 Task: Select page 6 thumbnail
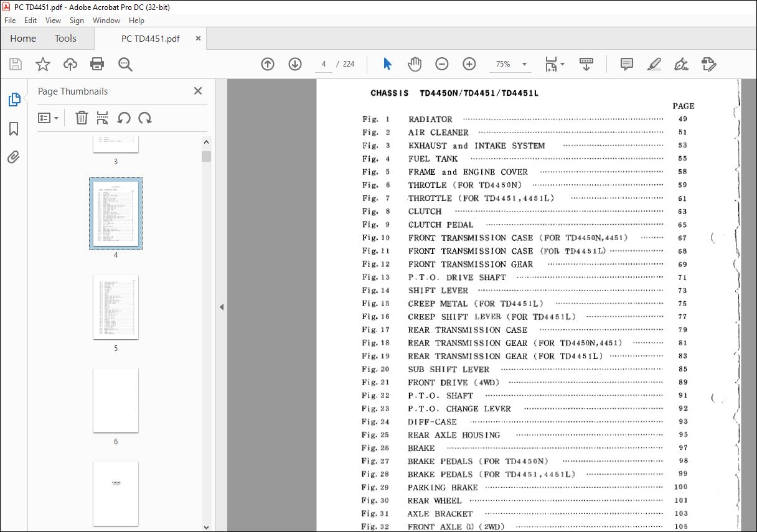(116, 400)
